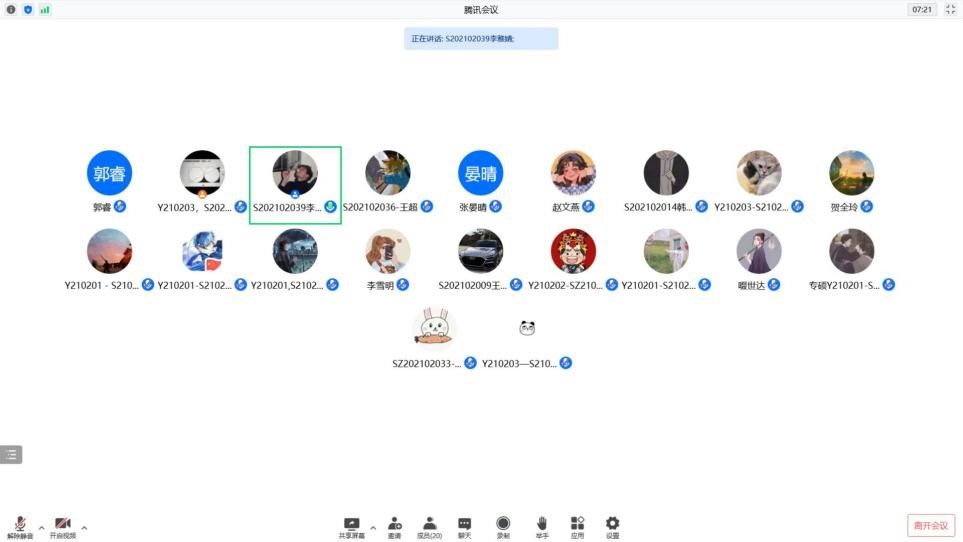Start Recording from toolbar
Image resolution: width=963 pixels, height=542 pixels.
(503, 524)
